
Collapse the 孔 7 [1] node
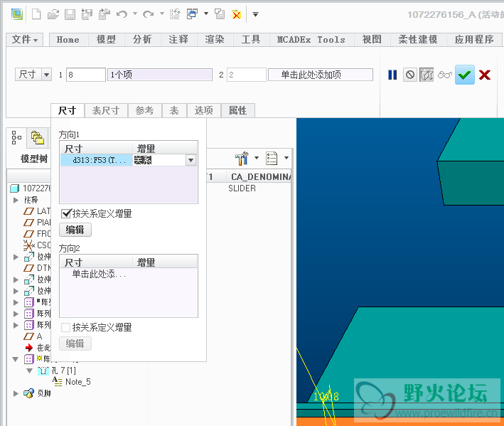tap(30, 371)
